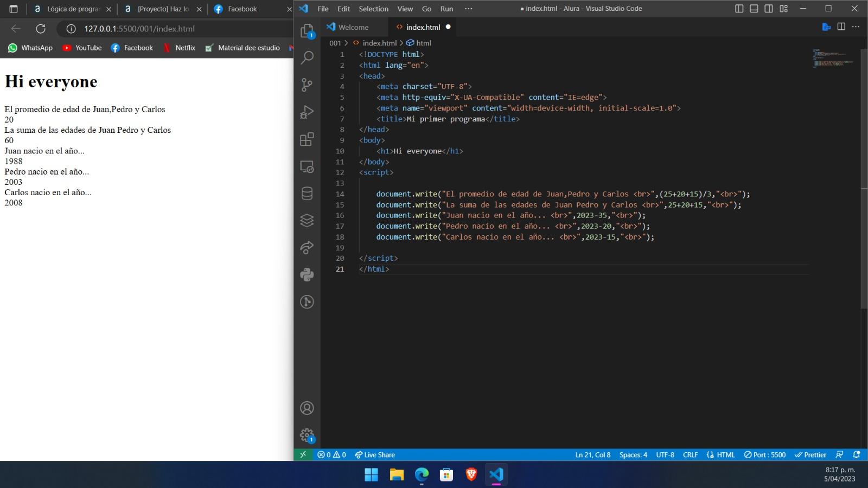Click the blue preview icon in editor toolbar

[826, 27]
